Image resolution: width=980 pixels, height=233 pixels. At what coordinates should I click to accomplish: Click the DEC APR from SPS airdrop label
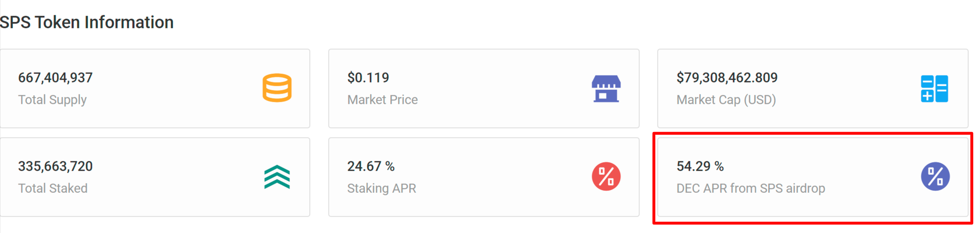[751, 188]
